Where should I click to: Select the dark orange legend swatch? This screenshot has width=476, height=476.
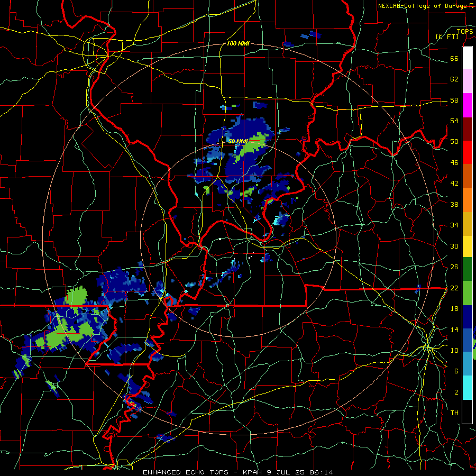click(x=467, y=176)
